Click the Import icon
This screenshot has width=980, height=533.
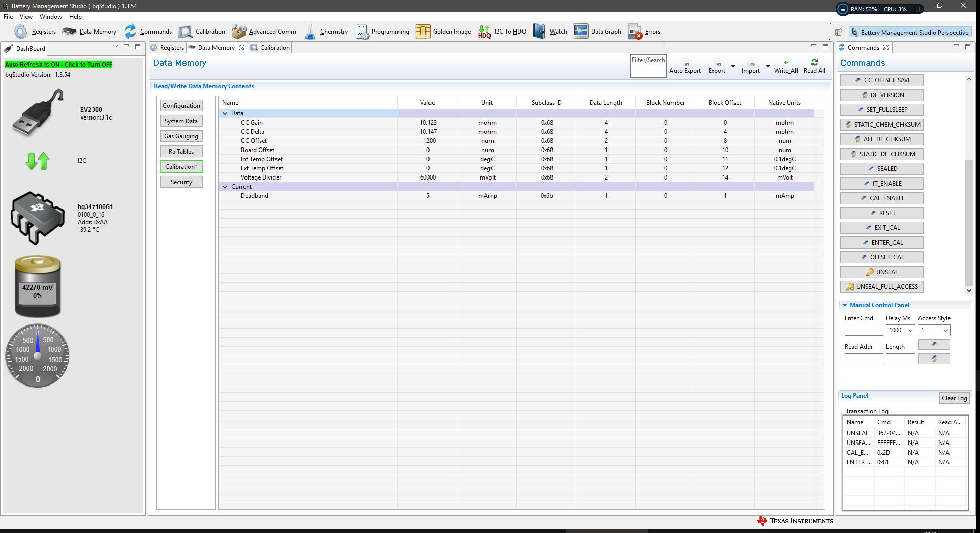(752, 63)
